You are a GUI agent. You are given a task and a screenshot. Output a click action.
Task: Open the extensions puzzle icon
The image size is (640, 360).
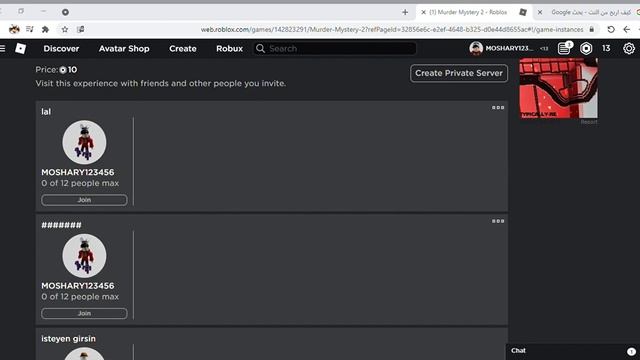click(x=45, y=29)
